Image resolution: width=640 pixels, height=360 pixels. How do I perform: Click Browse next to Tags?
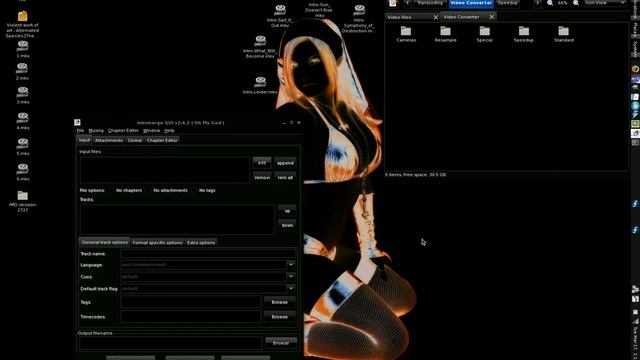tap(280, 302)
